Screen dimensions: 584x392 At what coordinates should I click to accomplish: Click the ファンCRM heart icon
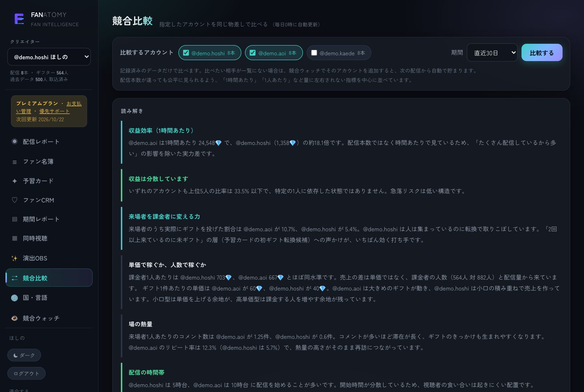(14, 200)
